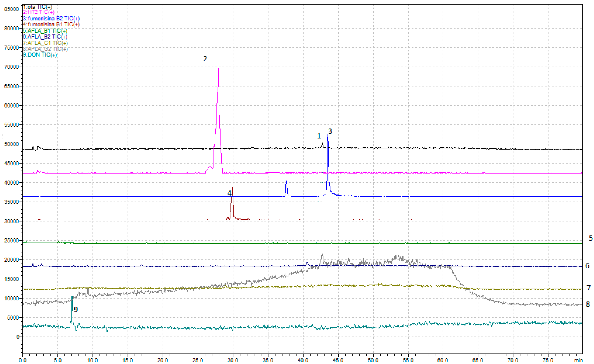Click the 40.0 tick on time axis
Screen dimensions: 594x364
[x=303, y=360]
